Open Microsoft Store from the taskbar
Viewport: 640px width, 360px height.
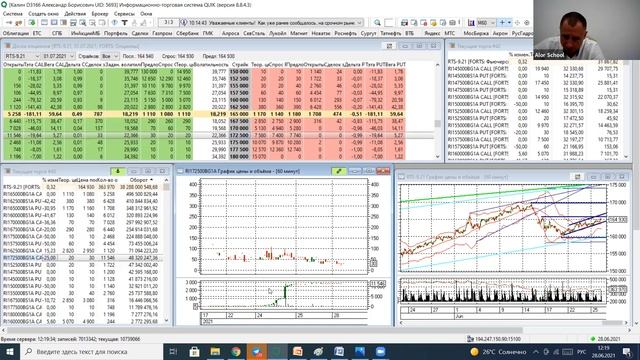194,351
